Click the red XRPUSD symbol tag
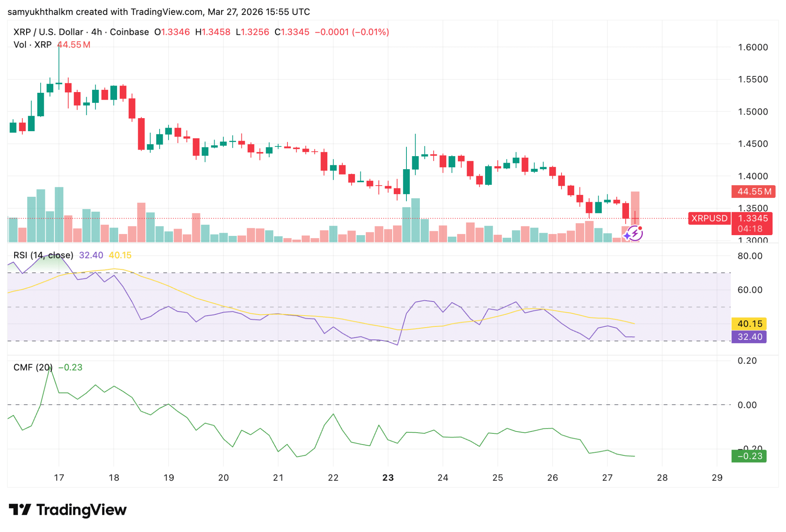The width and height of the screenshot is (786, 532). point(709,218)
